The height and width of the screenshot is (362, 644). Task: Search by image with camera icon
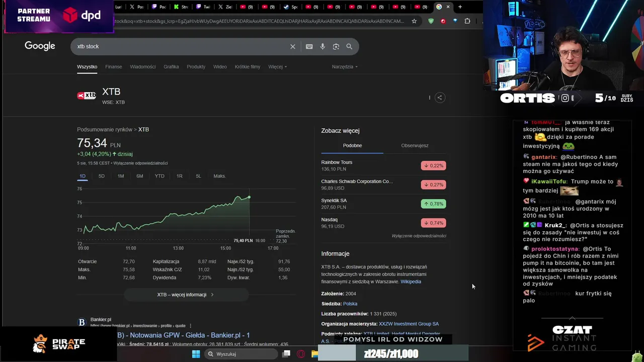coord(336,46)
